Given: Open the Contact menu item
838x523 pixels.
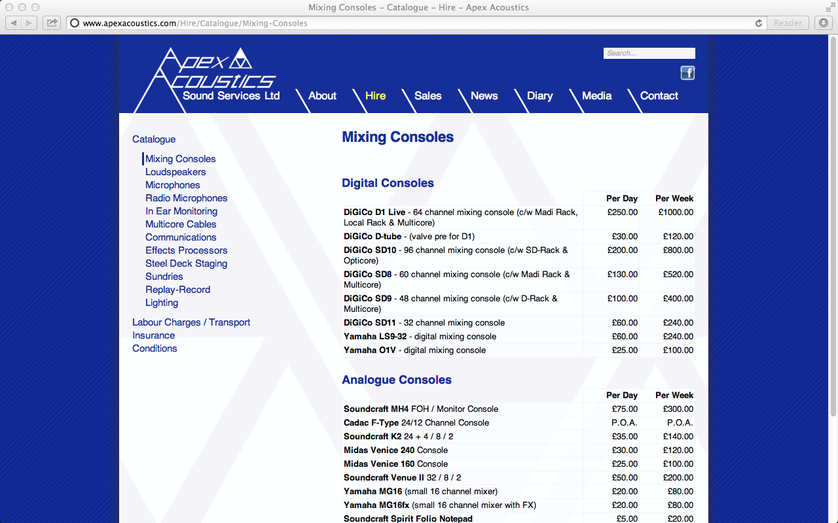Looking at the screenshot, I should coord(659,96).
